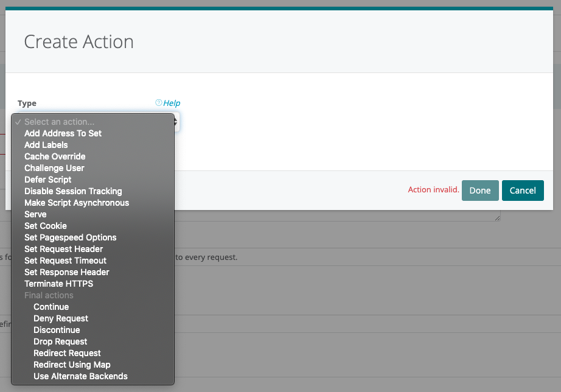
Task: Choose 'Redirect Using Map' final action
Action: click(x=72, y=365)
